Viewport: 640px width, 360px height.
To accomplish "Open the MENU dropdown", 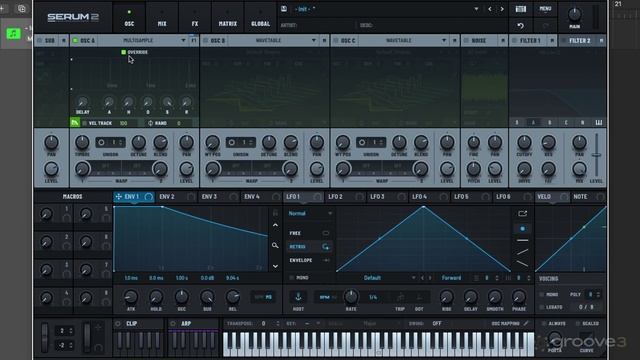I will (545, 9).
